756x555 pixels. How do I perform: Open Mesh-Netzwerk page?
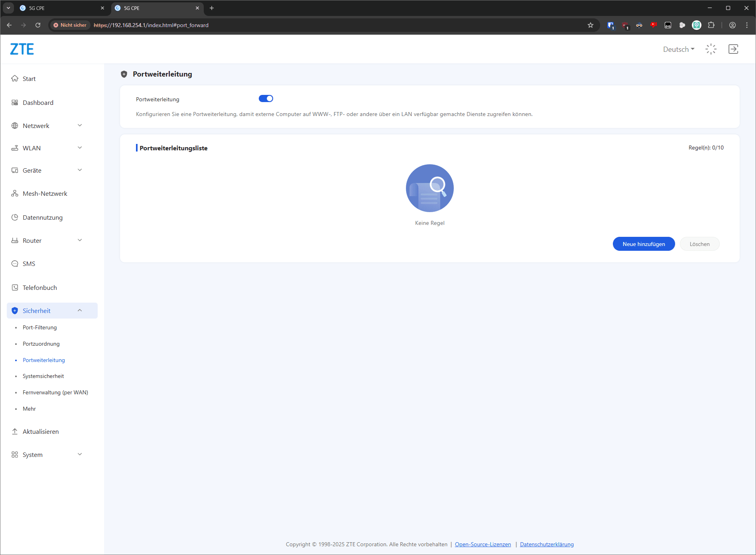point(45,193)
